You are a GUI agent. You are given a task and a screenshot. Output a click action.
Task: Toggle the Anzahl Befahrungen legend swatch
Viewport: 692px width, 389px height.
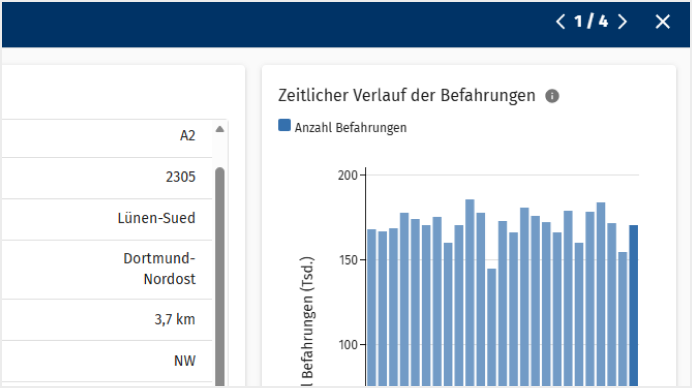point(284,125)
